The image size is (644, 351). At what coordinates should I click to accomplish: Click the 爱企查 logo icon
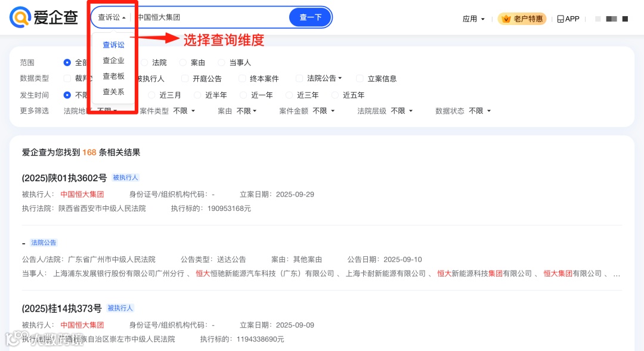click(20, 17)
